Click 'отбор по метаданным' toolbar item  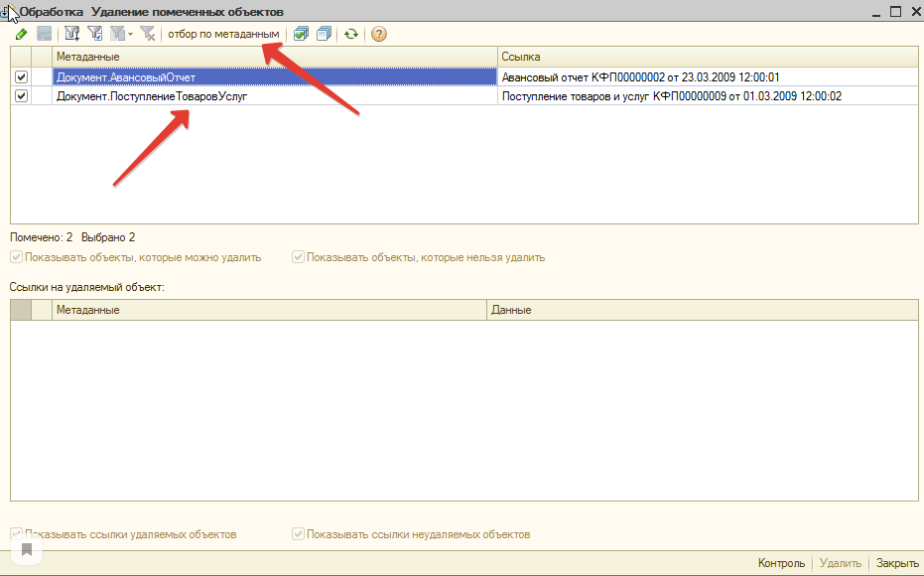(x=223, y=34)
